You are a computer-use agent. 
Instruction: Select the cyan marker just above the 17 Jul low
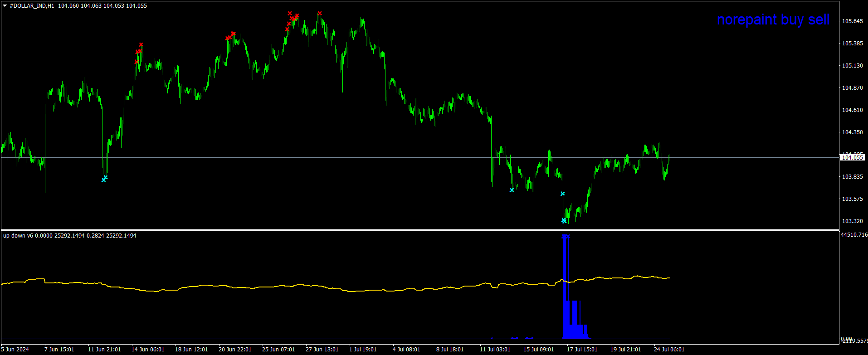563,194
